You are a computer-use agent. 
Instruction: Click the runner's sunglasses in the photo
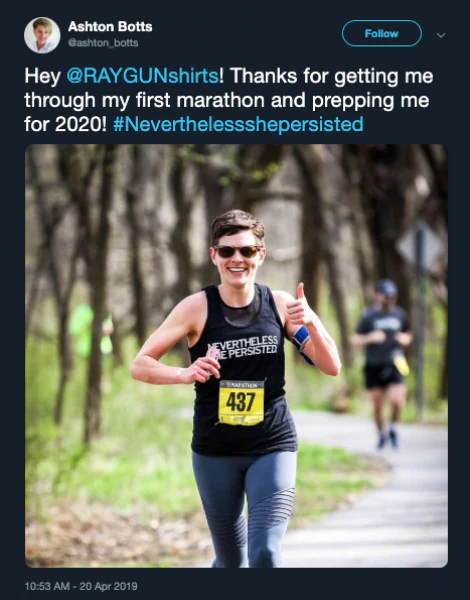click(237, 251)
